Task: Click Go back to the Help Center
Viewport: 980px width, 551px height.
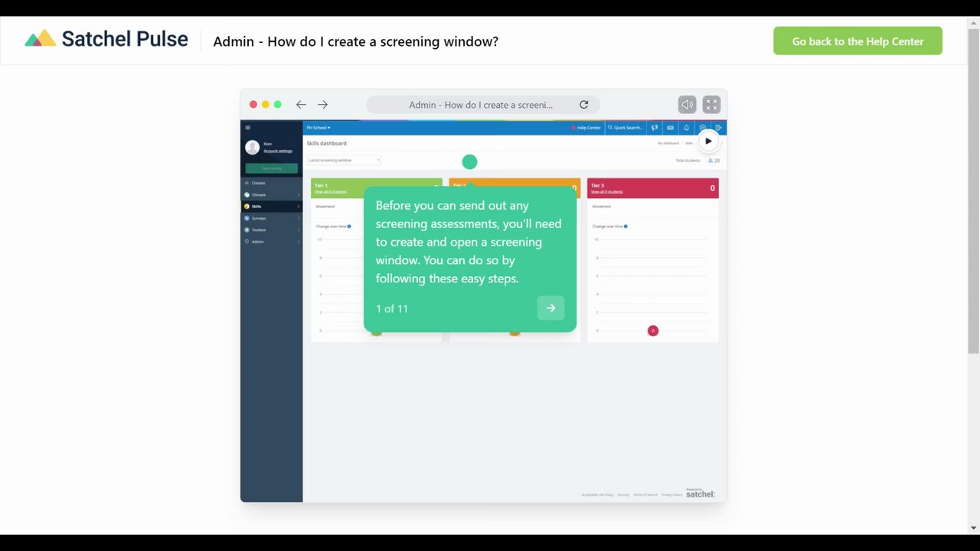Action: click(857, 41)
